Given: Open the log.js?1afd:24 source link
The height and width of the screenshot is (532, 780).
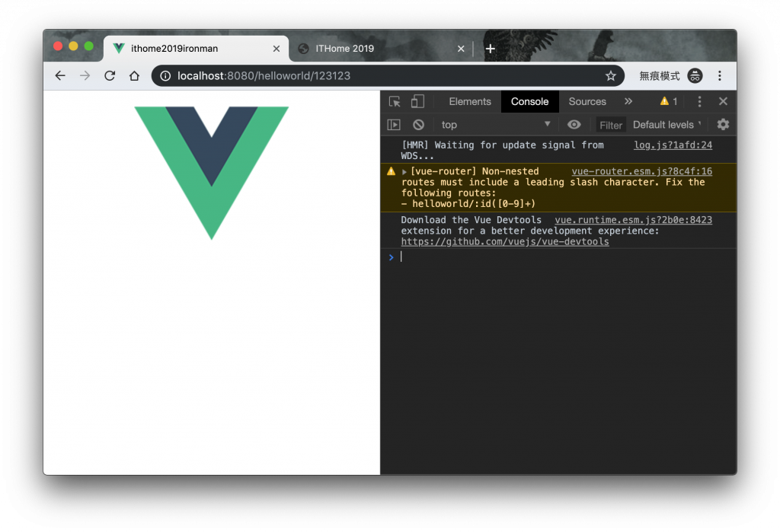Looking at the screenshot, I should tap(673, 145).
